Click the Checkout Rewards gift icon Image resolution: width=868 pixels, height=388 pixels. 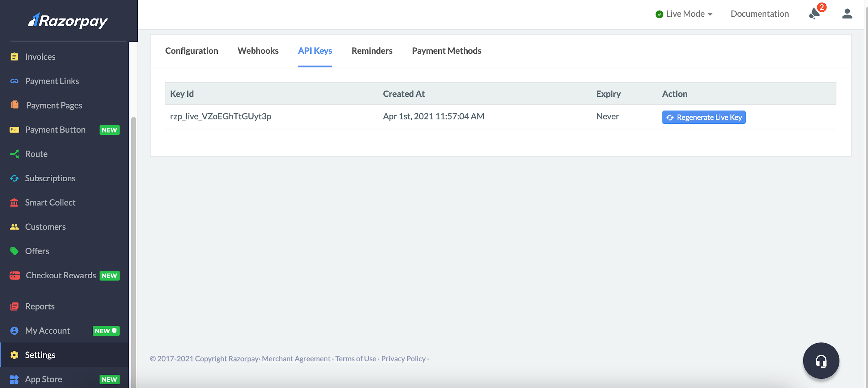[x=14, y=275]
